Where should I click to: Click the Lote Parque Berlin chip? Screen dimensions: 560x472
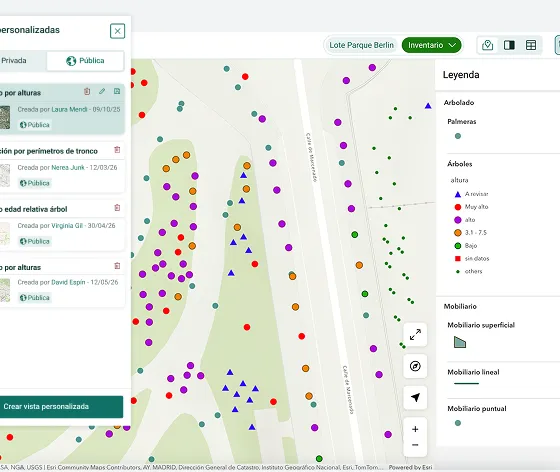coord(361,45)
